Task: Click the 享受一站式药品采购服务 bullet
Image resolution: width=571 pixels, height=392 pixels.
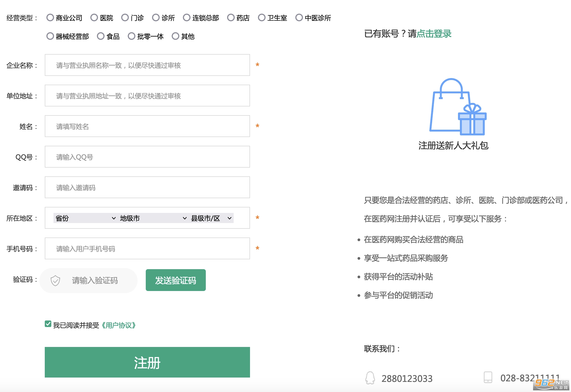Action: (406, 258)
